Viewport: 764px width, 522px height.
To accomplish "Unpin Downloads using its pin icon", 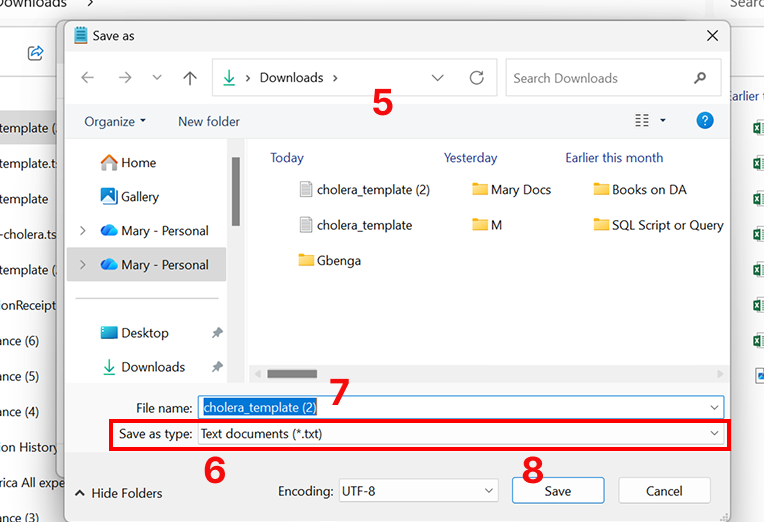I will click(x=217, y=367).
